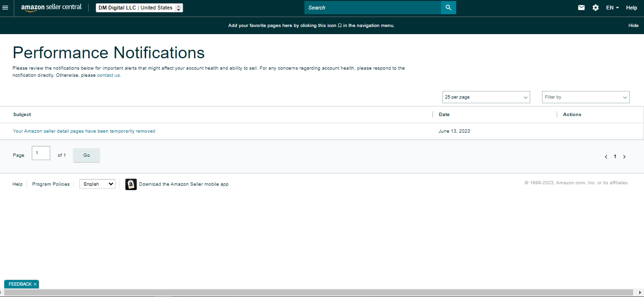Go to previous page with left chevron
Screen dimensions: 644x297
606,157
